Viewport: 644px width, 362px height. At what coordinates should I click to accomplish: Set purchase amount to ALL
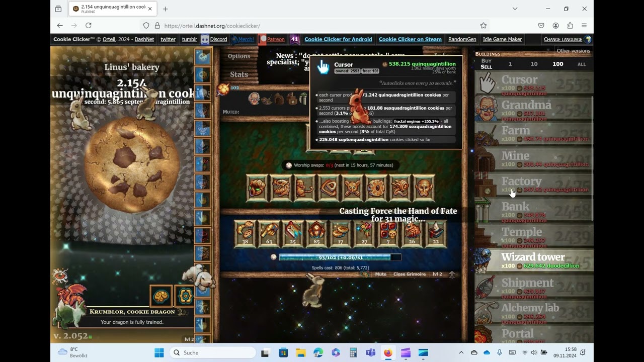pos(582,64)
